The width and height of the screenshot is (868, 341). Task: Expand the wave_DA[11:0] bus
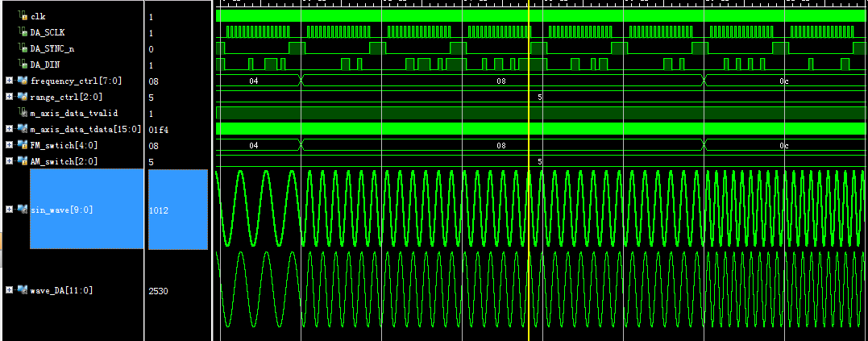[x=8, y=290]
